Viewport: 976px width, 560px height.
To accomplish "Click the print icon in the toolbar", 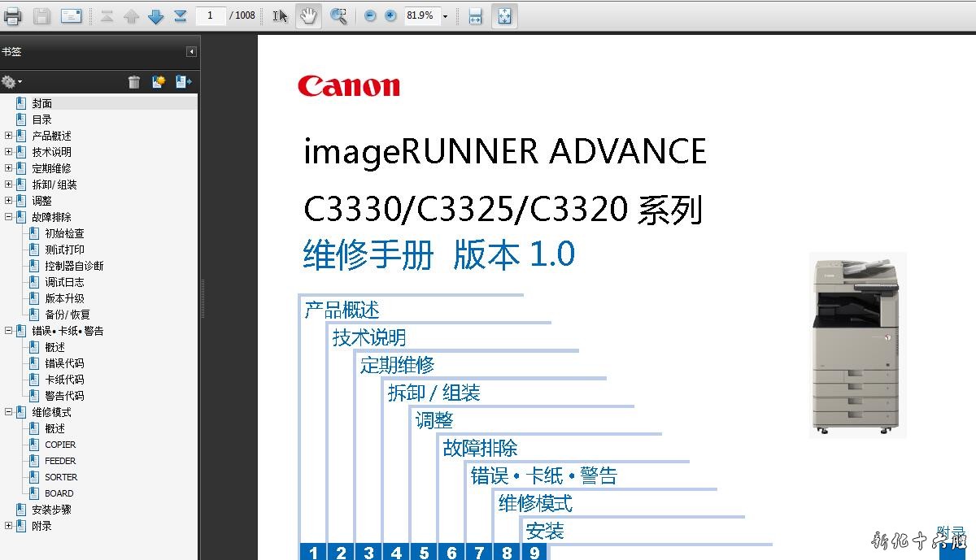I will (x=12, y=15).
